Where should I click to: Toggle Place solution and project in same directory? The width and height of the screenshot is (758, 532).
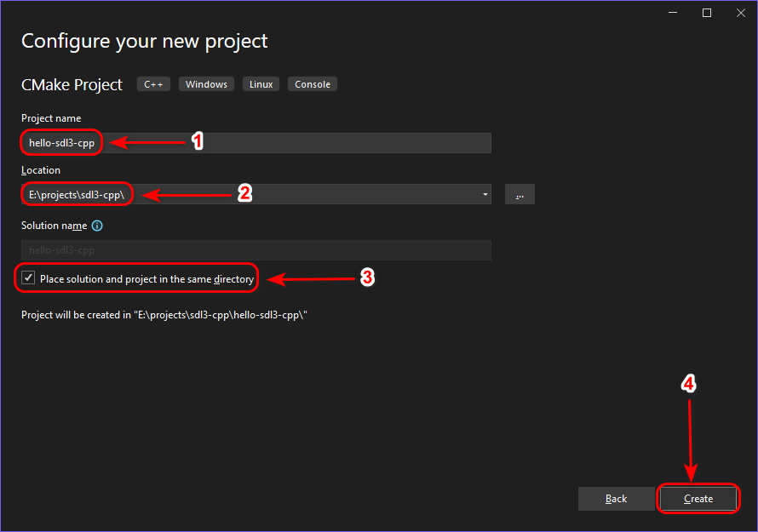[x=29, y=278]
